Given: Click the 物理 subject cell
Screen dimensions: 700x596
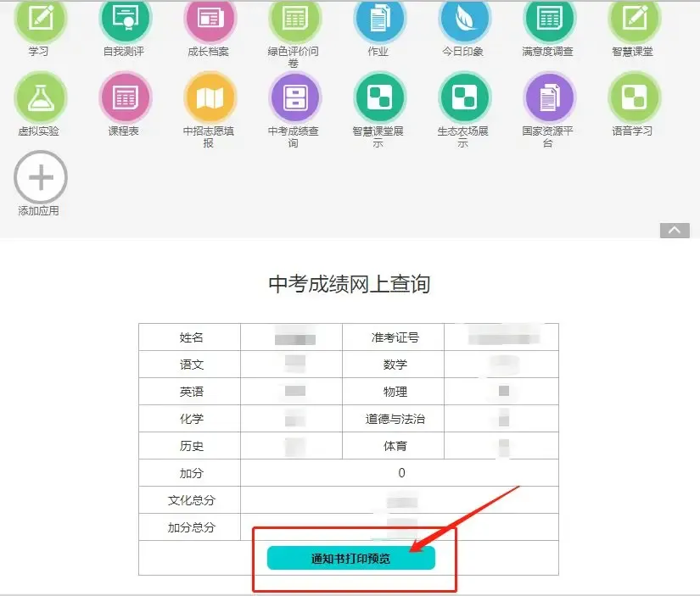Looking at the screenshot, I should coord(394,392).
